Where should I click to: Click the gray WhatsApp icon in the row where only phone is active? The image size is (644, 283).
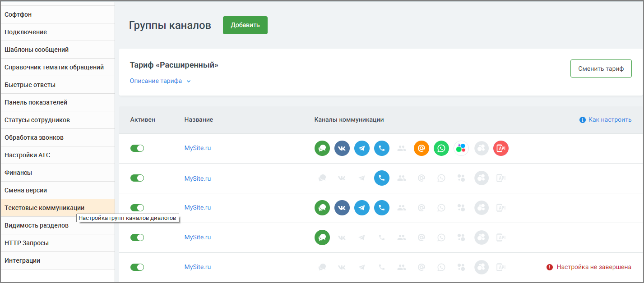click(x=441, y=178)
